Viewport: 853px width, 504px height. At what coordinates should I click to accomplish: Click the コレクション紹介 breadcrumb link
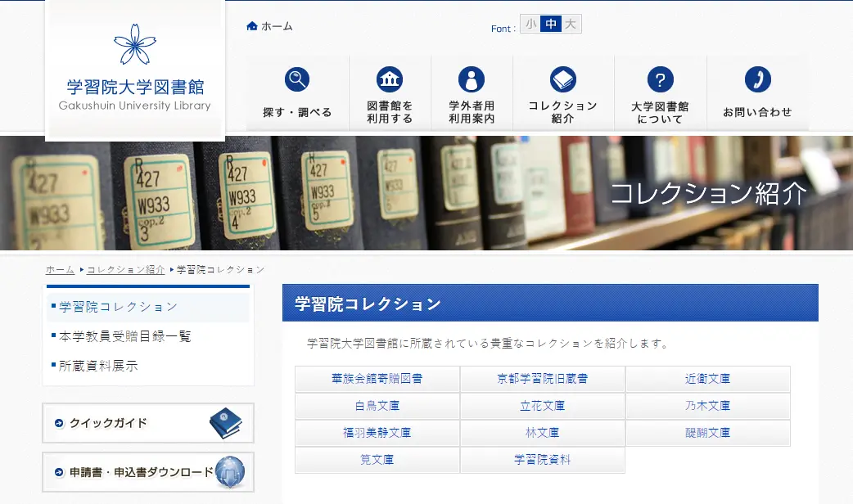pos(126,270)
